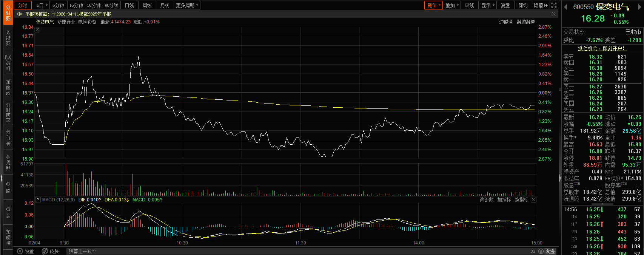The height and width of the screenshot is (255, 644).
Task: Open the emoji smiley picker
Action: (541, 251)
